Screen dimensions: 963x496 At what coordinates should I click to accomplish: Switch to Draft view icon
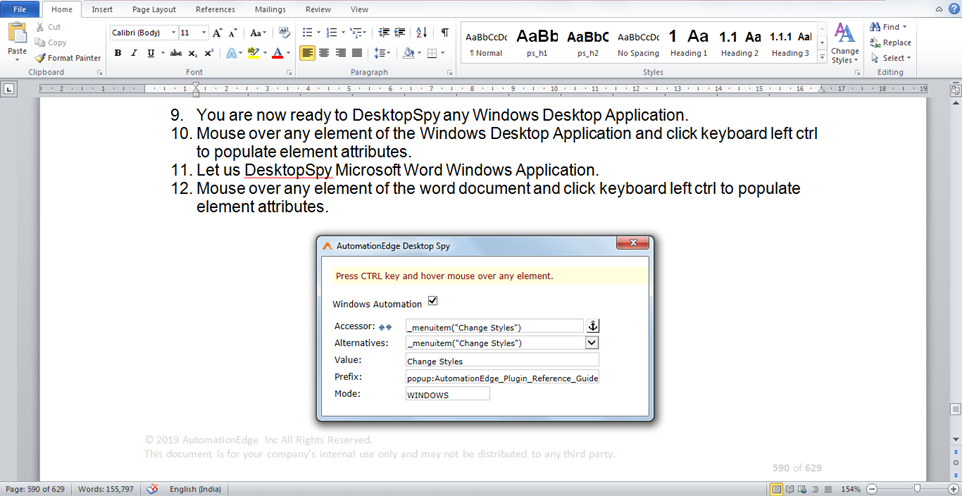pos(828,489)
